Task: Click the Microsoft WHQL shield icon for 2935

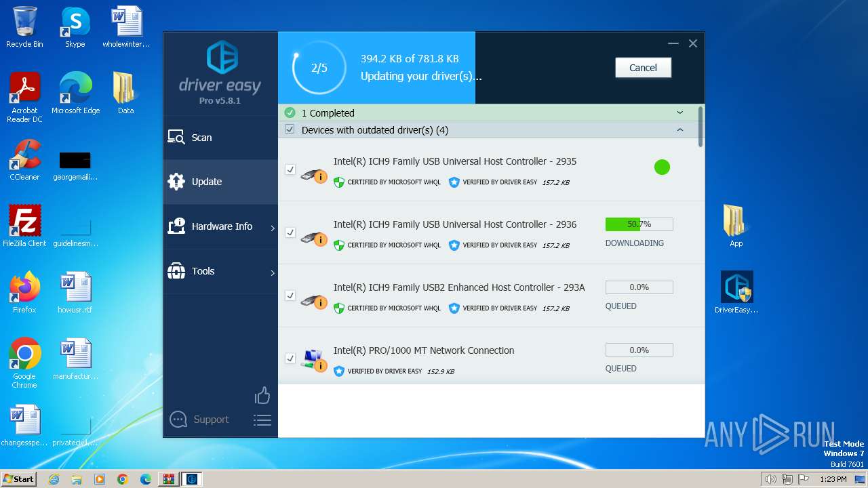Action: 339,182
